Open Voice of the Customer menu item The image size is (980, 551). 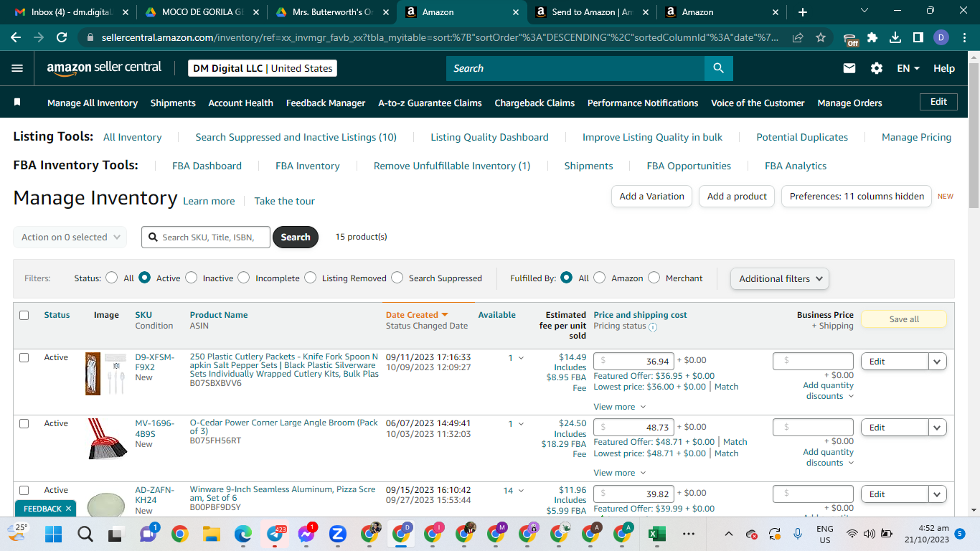point(758,103)
